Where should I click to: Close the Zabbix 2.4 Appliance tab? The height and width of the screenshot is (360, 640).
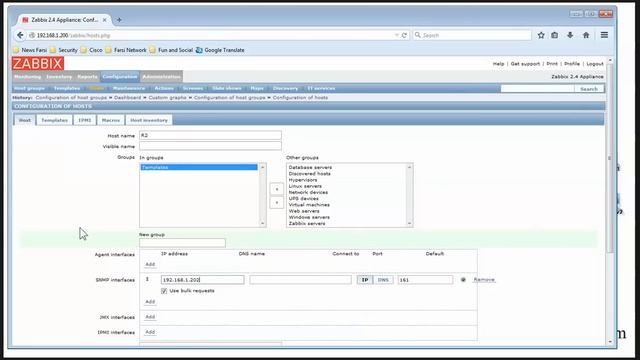click(x=104, y=20)
